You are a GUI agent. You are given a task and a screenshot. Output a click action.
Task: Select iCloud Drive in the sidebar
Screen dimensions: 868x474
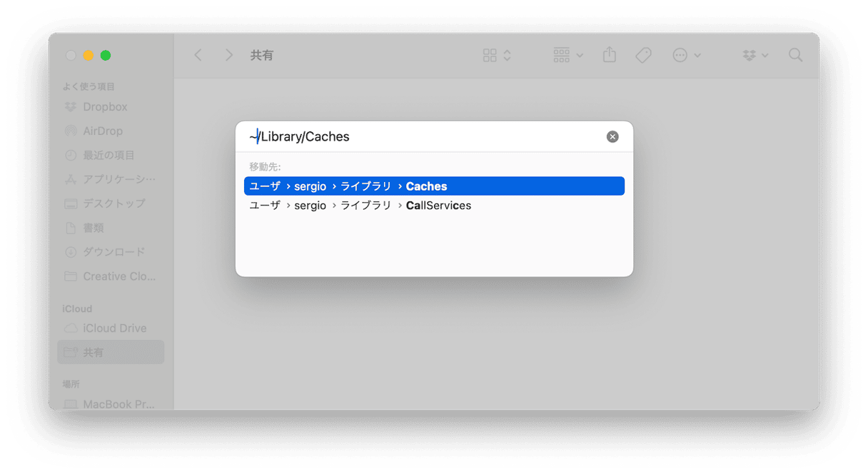point(114,328)
